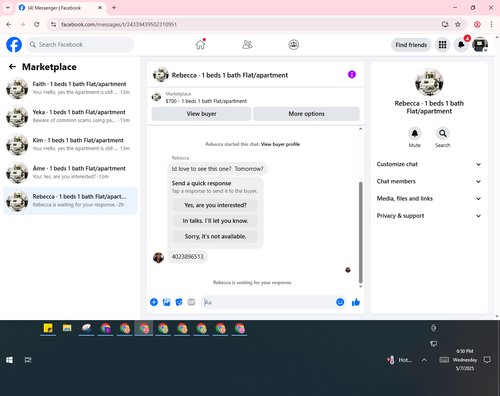Click the View buyer button

tap(201, 114)
